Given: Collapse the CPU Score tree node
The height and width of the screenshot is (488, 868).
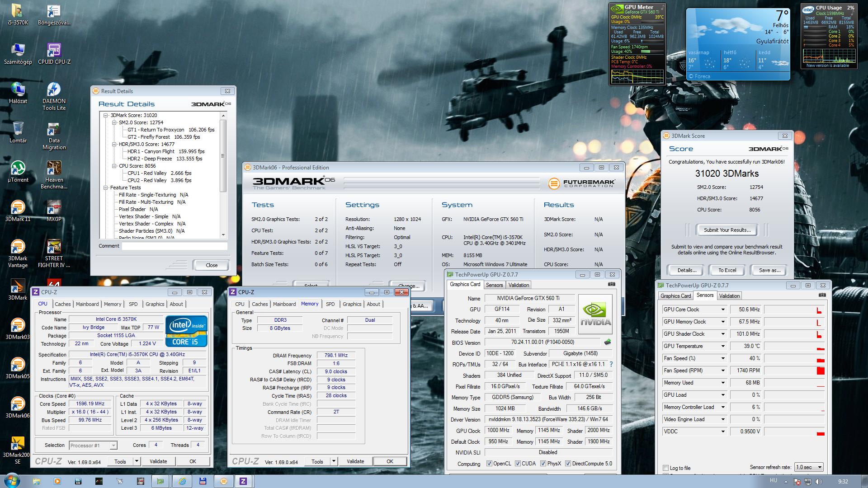Looking at the screenshot, I should (114, 166).
